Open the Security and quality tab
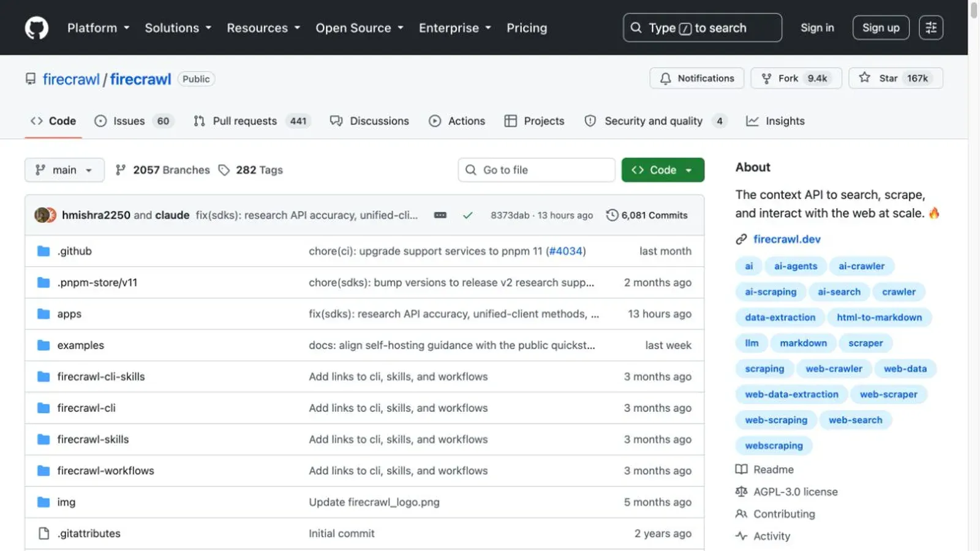980x551 pixels. (657, 121)
